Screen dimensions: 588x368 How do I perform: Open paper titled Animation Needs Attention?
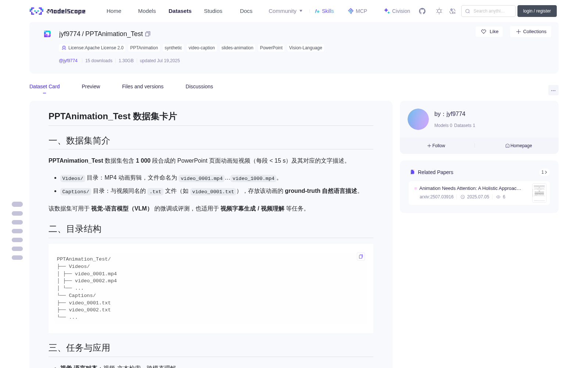(x=470, y=188)
